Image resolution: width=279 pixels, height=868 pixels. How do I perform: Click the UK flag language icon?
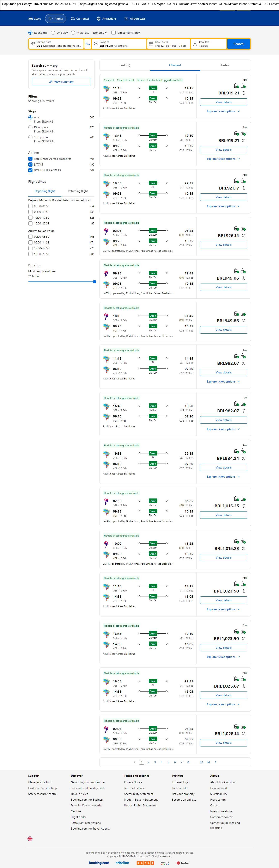(x=30, y=839)
